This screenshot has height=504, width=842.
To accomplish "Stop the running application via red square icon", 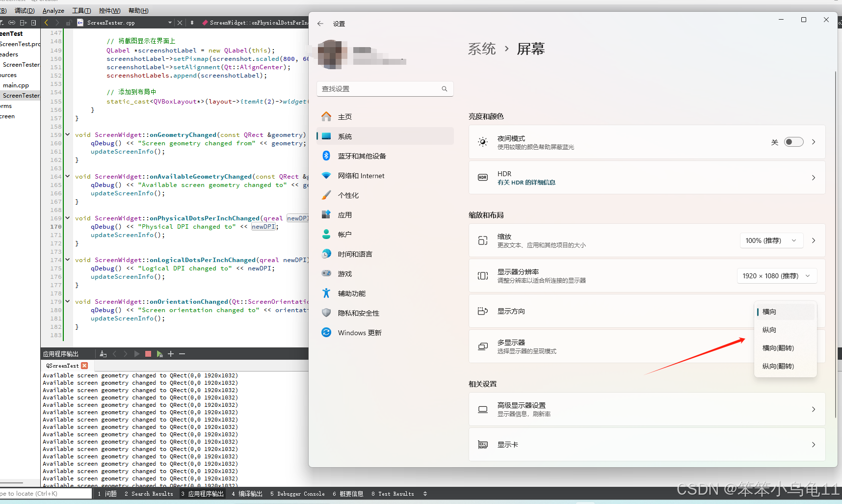I will pyautogui.click(x=148, y=353).
